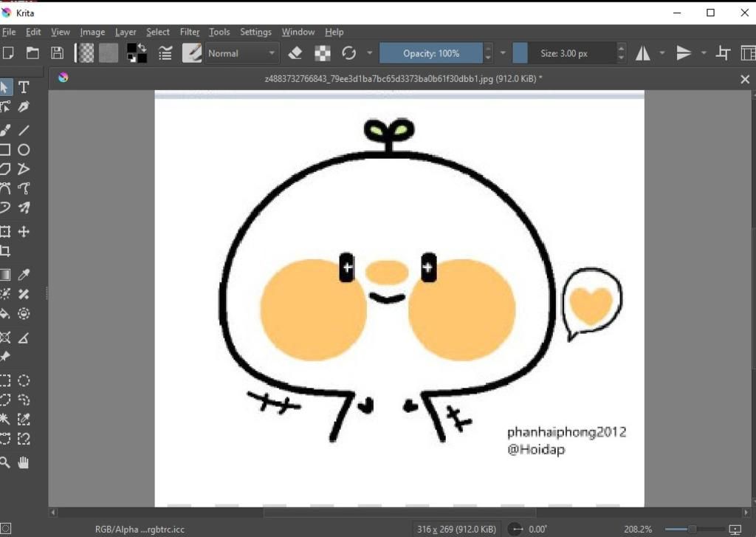Toggle selection display mode in status bar

5,529
